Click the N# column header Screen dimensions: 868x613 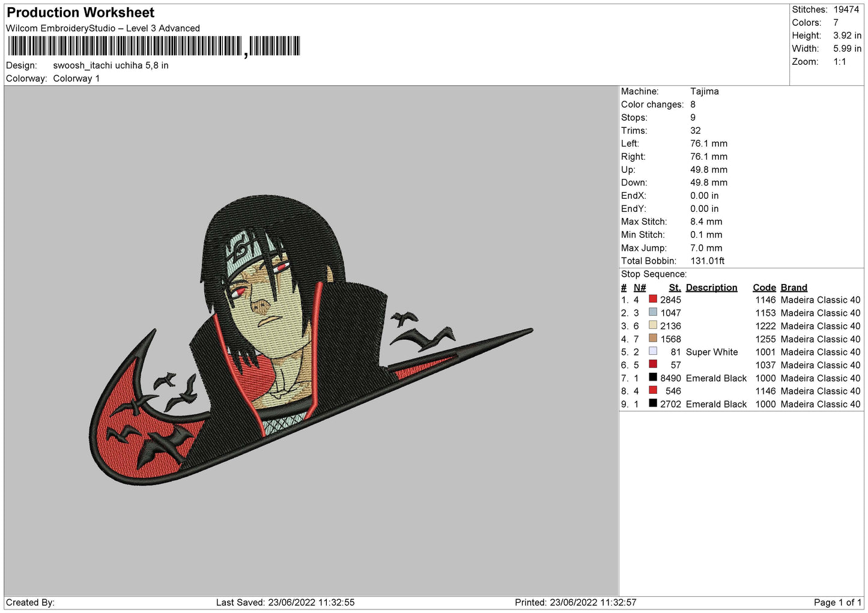(639, 288)
